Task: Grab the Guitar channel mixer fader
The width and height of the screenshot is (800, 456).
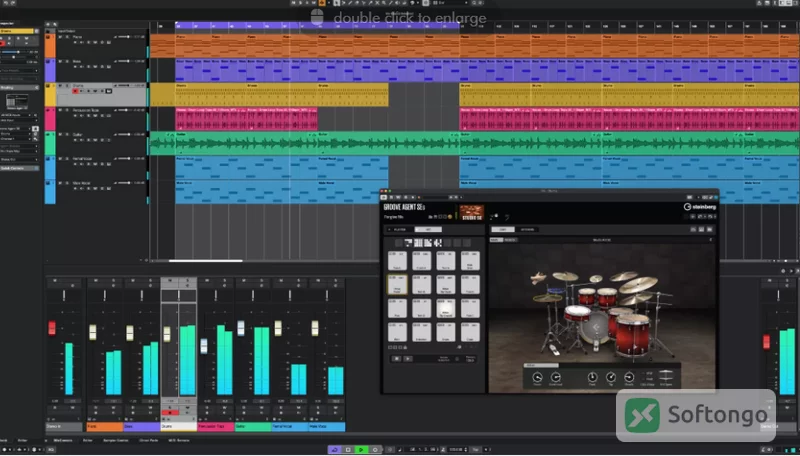Action: pyautogui.click(x=241, y=328)
